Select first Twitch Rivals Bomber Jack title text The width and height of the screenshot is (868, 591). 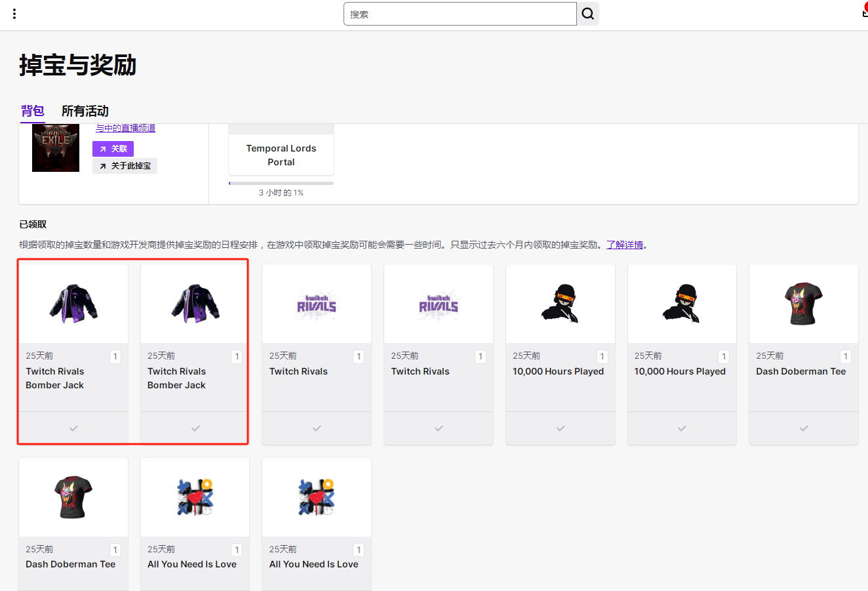[x=55, y=378]
